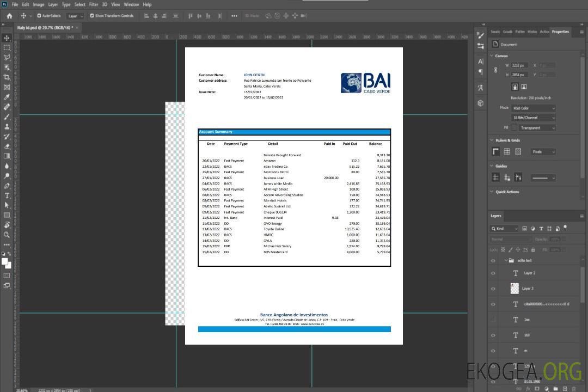Open the RGB Color mode dropdown
Viewport: 588px width, 392px height.
(534, 108)
